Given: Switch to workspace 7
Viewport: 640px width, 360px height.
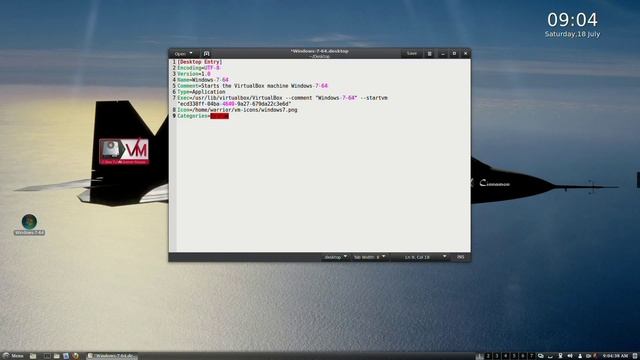Looking at the screenshot, I should [x=531, y=356].
